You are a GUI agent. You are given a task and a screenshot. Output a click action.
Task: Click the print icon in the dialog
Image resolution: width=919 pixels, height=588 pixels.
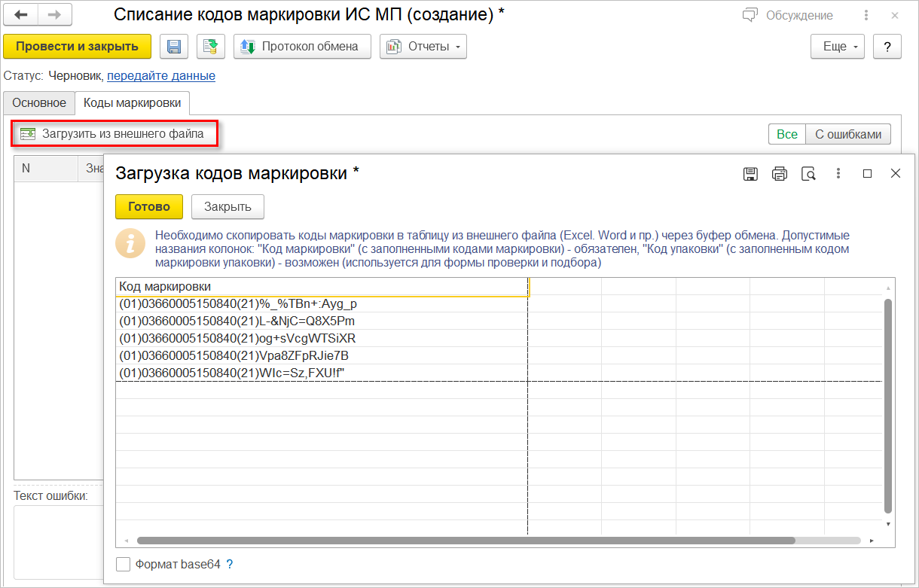pos(780,174)
